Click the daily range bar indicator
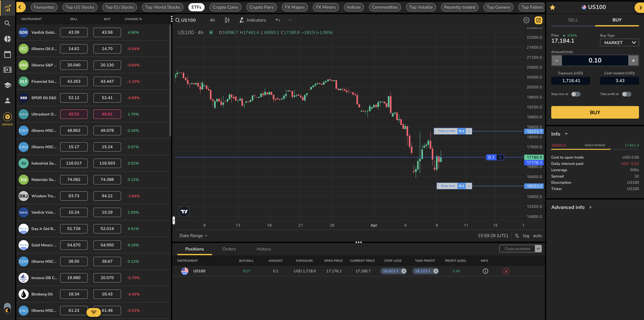 click(595, 149)
